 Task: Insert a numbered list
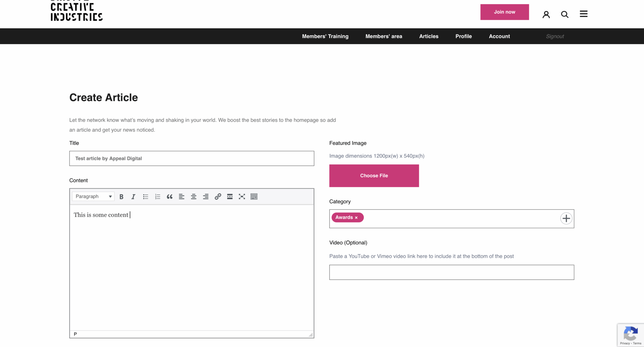point(158,197)
